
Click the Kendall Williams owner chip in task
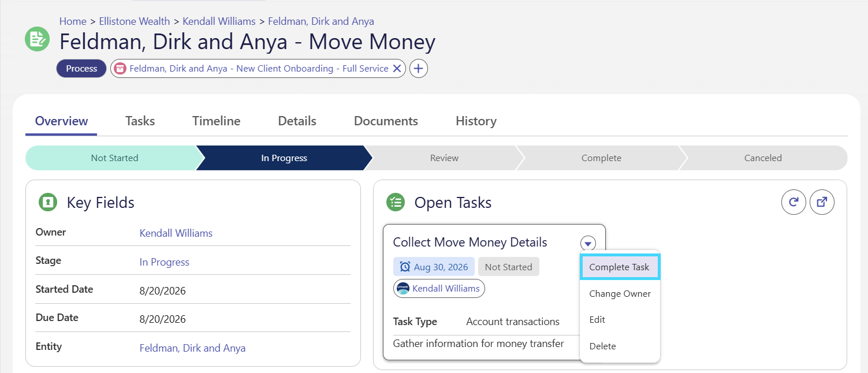coord(439,289)
